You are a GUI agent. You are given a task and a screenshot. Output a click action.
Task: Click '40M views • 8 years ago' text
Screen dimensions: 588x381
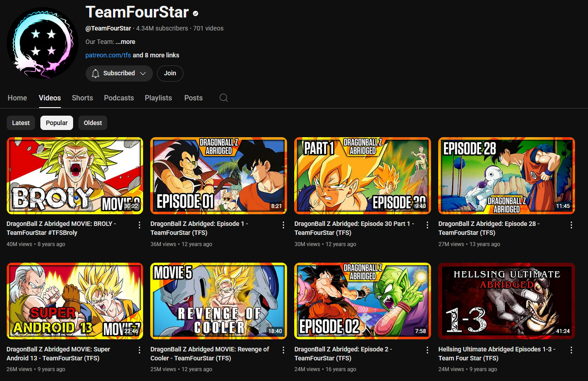point(36,244)
